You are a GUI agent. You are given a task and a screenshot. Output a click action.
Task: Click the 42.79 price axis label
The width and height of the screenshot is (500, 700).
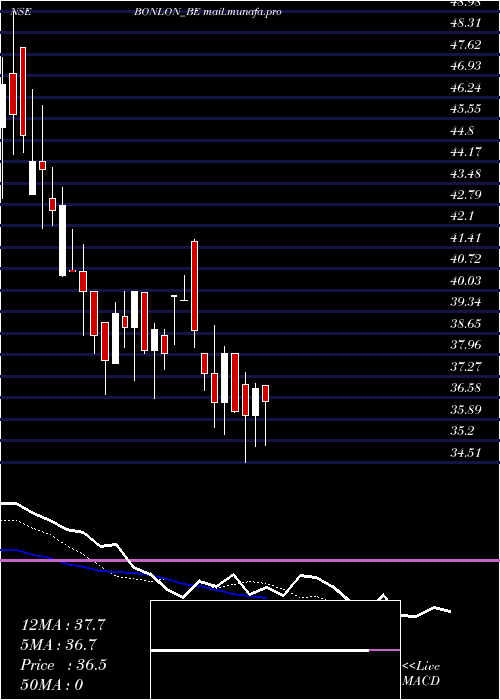pos(466,195)
